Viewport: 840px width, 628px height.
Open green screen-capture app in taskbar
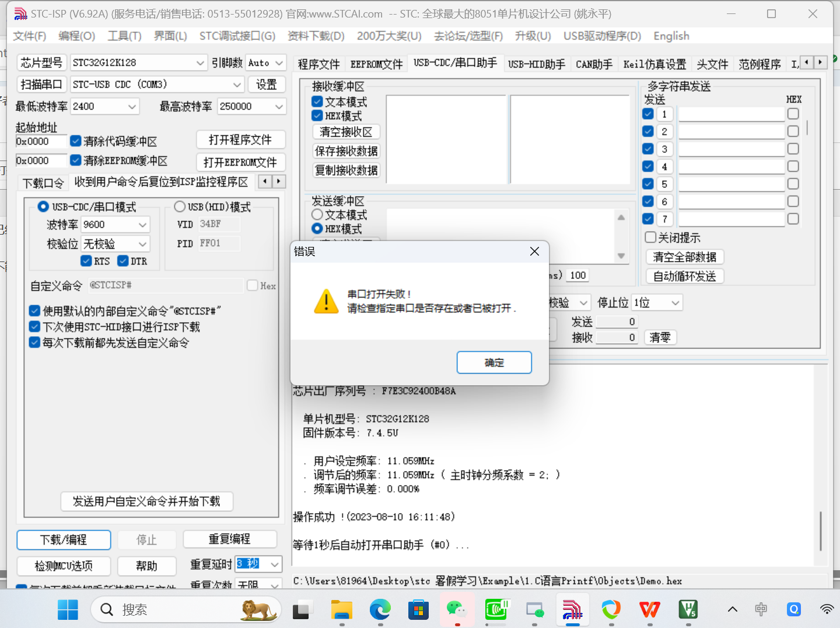[496, 610]
